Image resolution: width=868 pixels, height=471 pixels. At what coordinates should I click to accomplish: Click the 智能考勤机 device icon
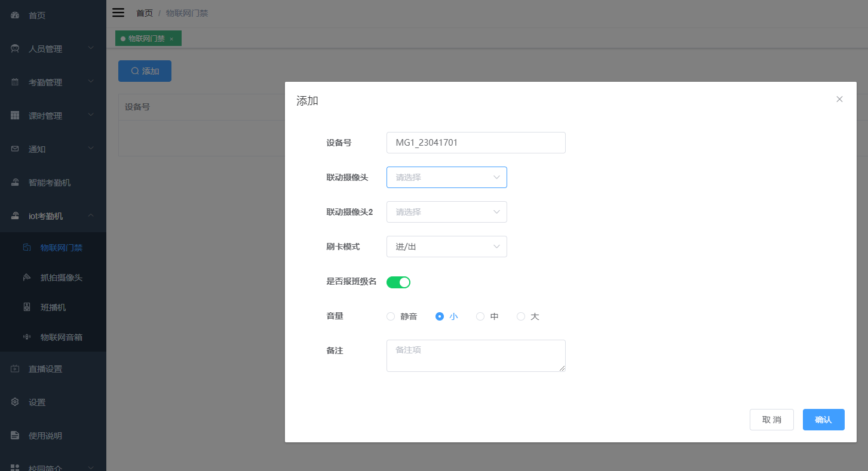coord(14,182)
